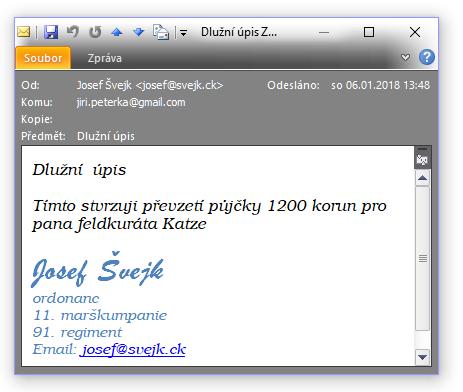463x392 pixels.
Task: Expand the ribbon using the chevron
Action: click(x=405, y=57)
